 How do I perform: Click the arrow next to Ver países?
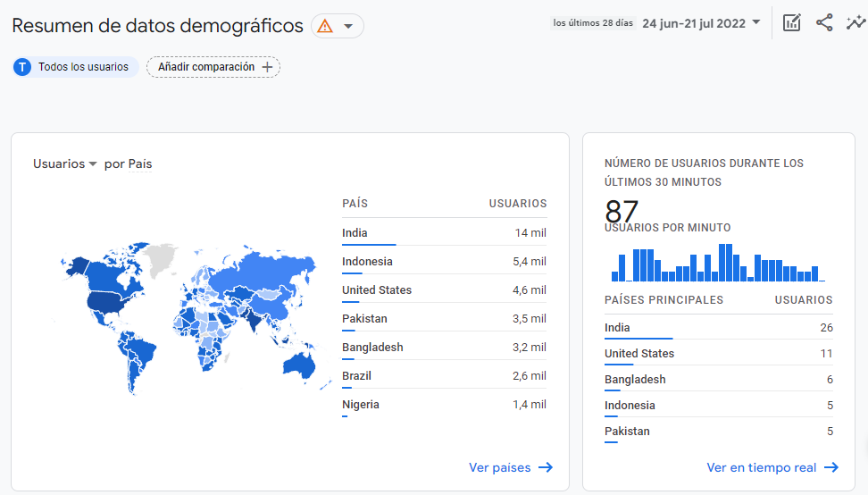pyautogui.click(x=546, y=467)
